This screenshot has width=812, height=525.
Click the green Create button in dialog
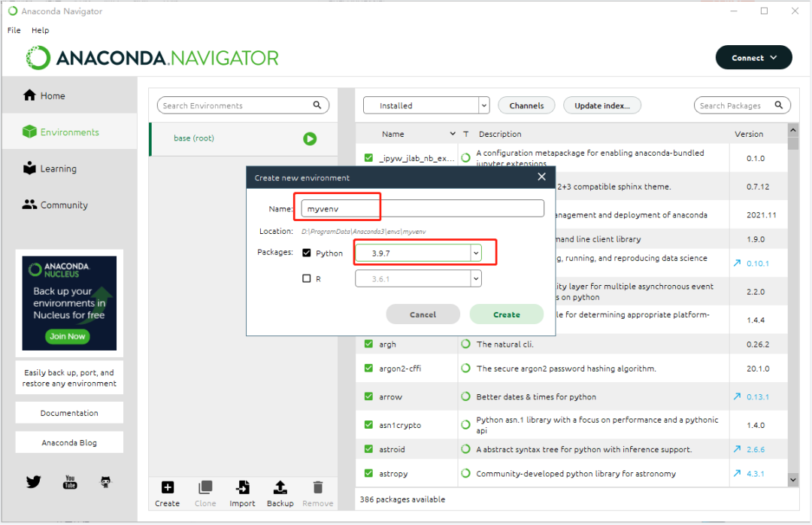click(x=506, y=314)
